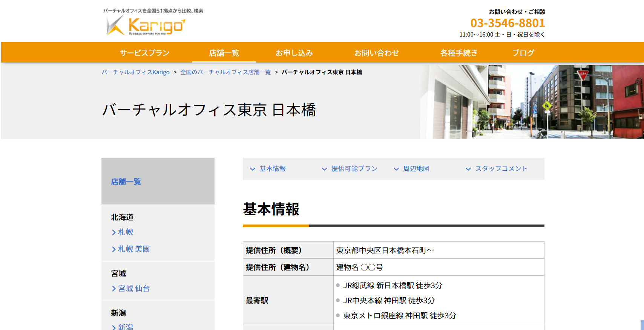
Task: Click the down chevron beside 周辺地図
Action: [x=396, y=169]
